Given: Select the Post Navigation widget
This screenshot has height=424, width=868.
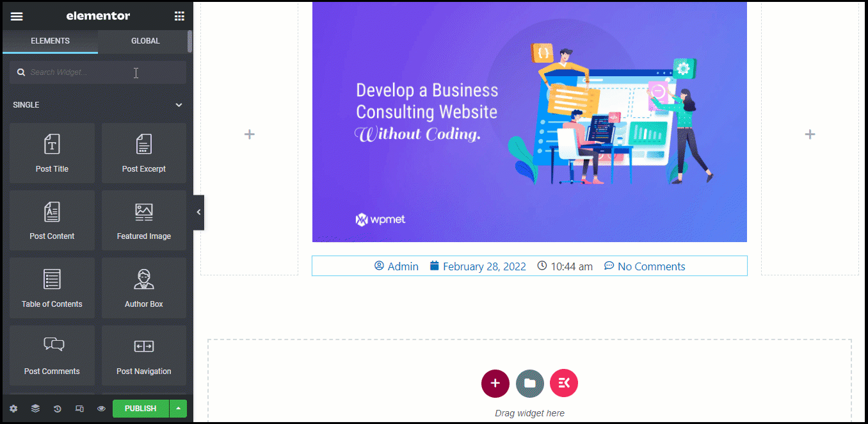Looking at the screenshot, I should point(144,355).
